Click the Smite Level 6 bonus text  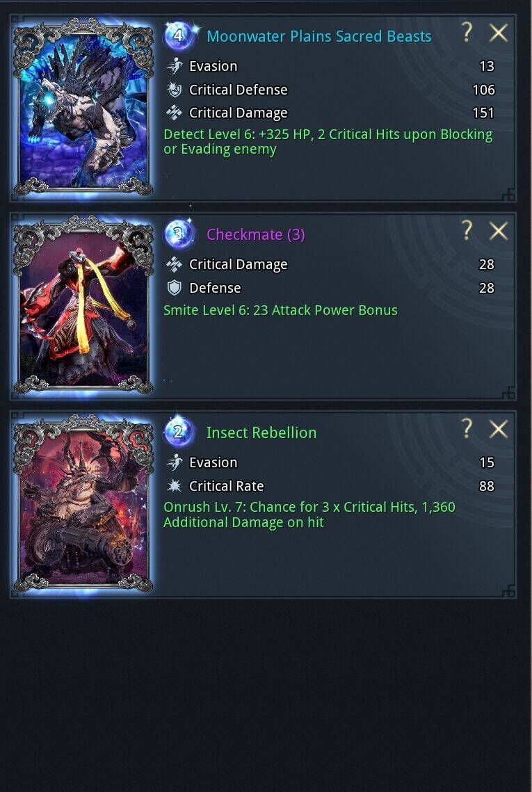point(280,310)
